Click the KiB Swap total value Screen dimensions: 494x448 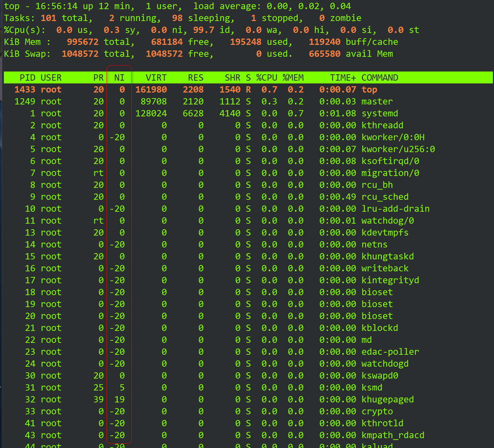[80, 54]
